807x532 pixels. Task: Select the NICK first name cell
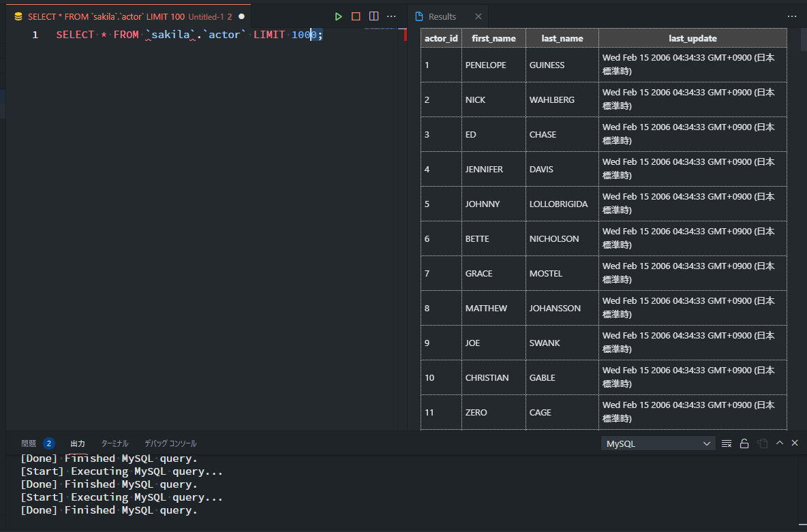493,100
